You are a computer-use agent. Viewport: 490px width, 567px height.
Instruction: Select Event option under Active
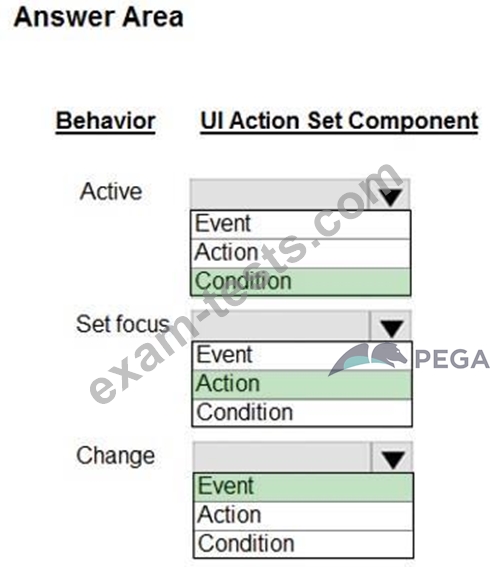point(301,224)
